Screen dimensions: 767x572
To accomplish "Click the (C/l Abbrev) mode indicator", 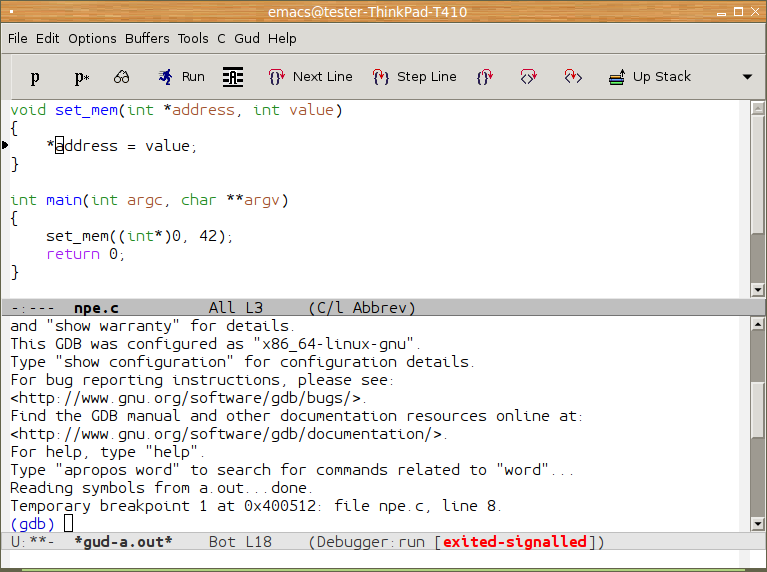I will coord(361,308).
